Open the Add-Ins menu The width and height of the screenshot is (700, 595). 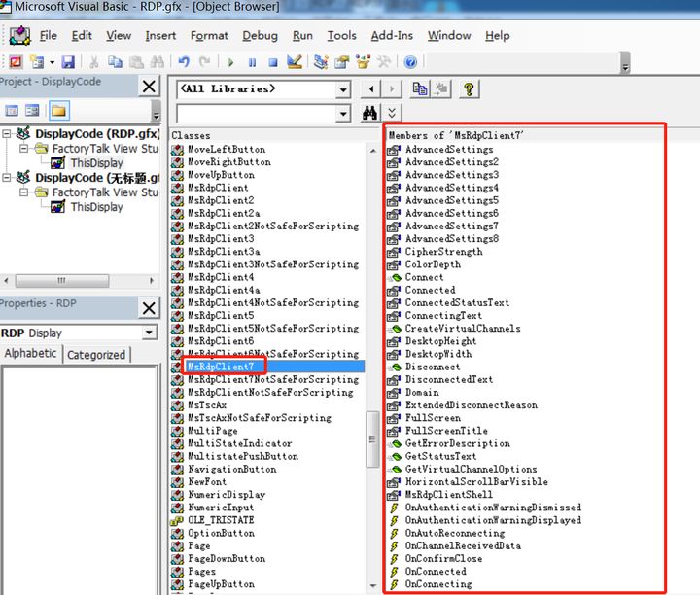(x=392, y=35)
